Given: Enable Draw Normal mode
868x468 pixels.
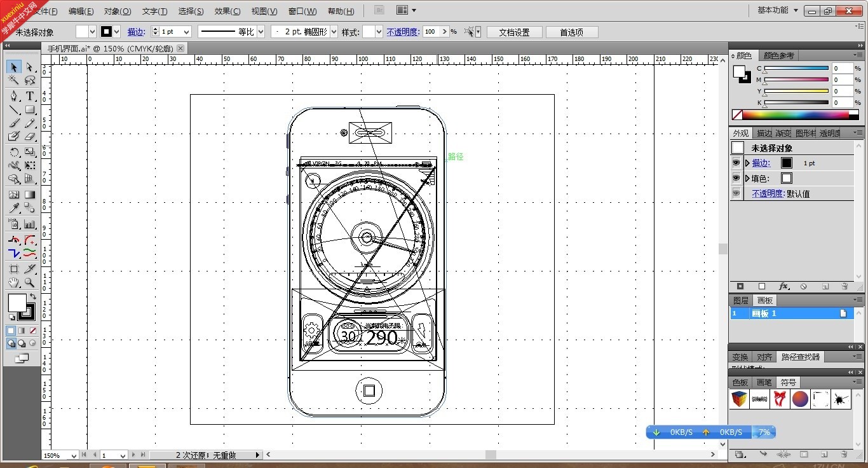Looking at the screenshot, I should click(11, 343).
